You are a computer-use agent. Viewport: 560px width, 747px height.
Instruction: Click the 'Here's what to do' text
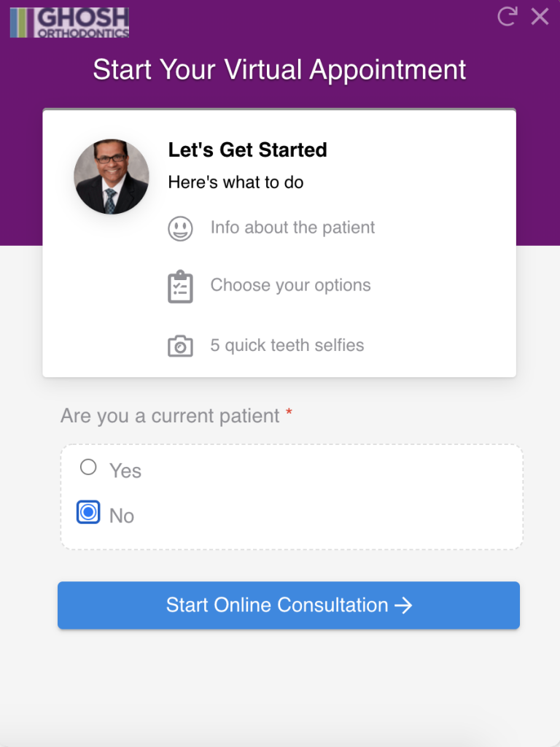[236, 182]
